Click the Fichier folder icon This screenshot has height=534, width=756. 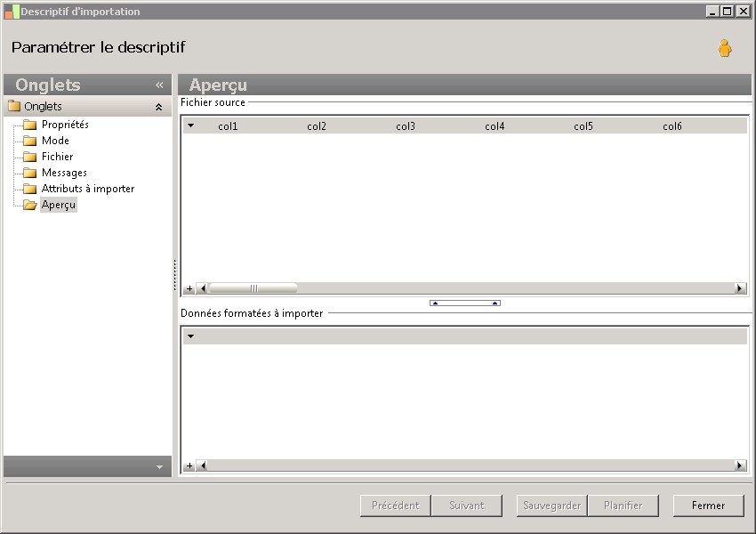click(30, 157)
